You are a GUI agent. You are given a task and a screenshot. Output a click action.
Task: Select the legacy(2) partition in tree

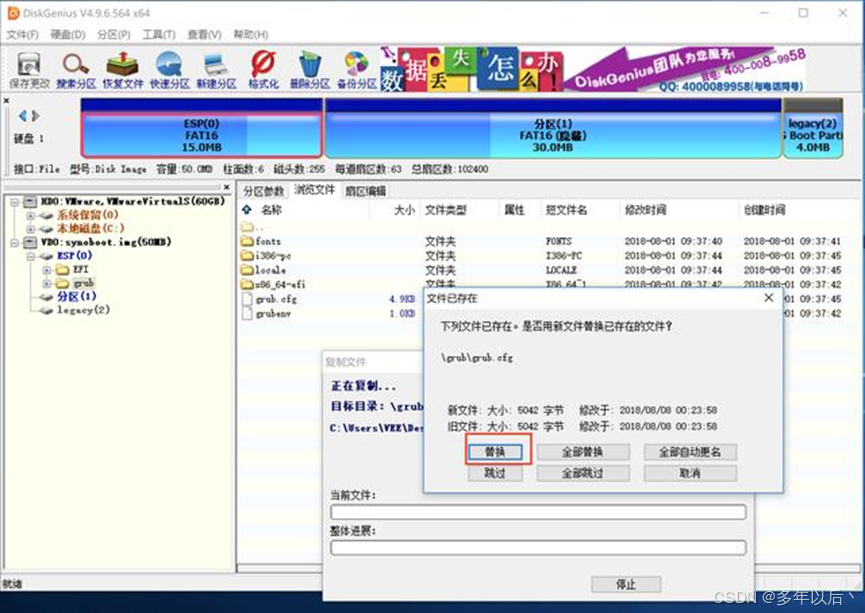pyautogui.click(x=83, y=311)
